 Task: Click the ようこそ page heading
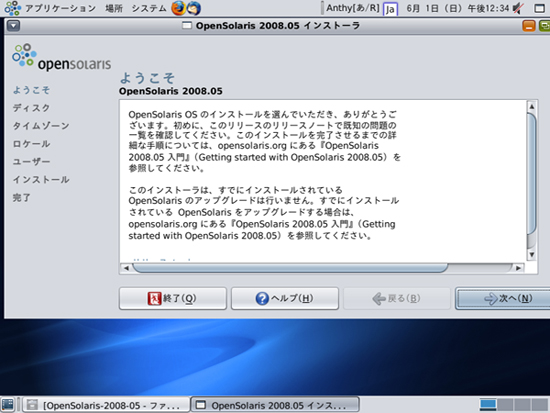pyautogui.click(x=147, y=78)
